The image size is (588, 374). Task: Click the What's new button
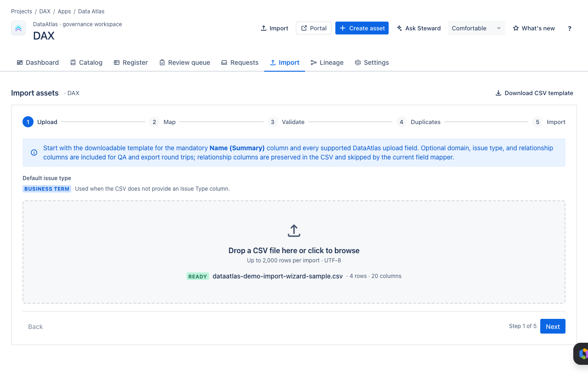pyautogui.click(x=534, y=28)
